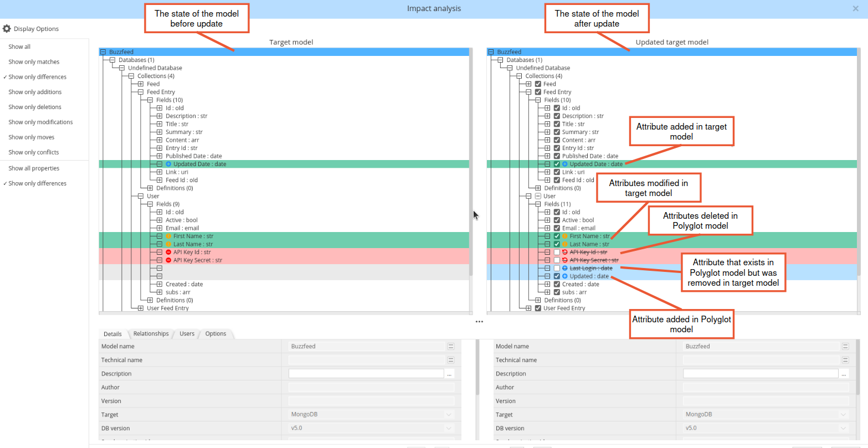Open the DB version v5.0 dropdown
The height and width of the screenshot is (448, 868).
pos(448,428)
